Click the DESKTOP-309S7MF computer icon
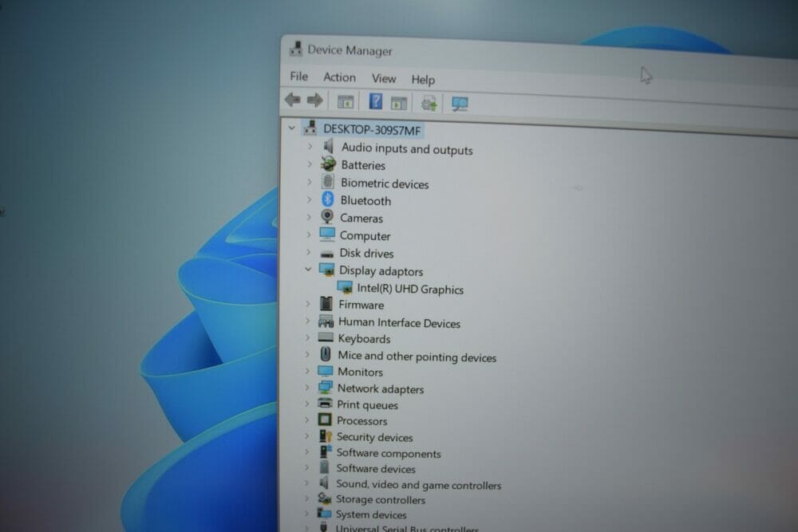Screen dimensions: 798x532 tap(310, 128)
